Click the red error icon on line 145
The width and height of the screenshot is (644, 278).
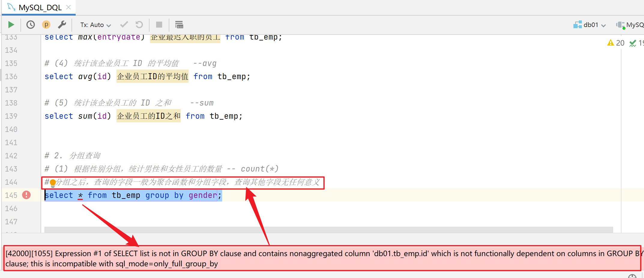click(x=26, y=195)
